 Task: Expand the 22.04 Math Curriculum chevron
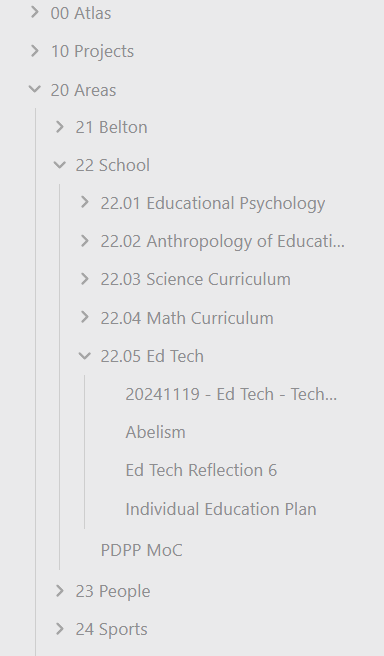point(85,318)
